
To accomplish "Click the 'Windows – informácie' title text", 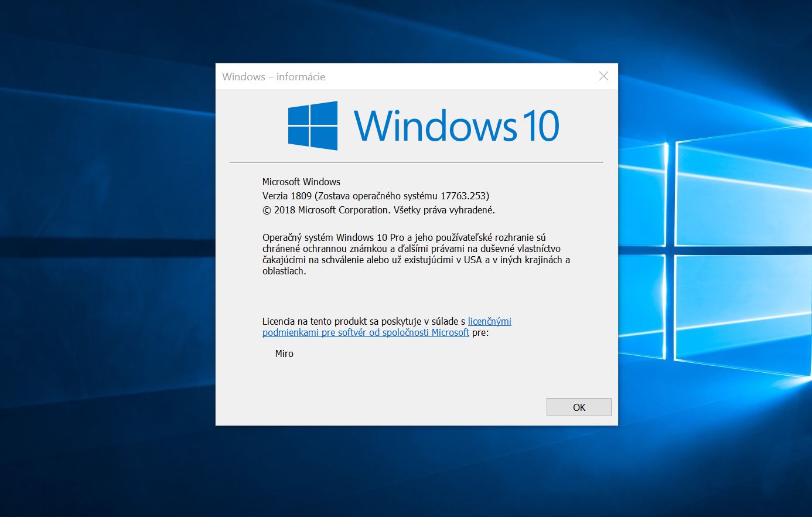I will [274, 77].
